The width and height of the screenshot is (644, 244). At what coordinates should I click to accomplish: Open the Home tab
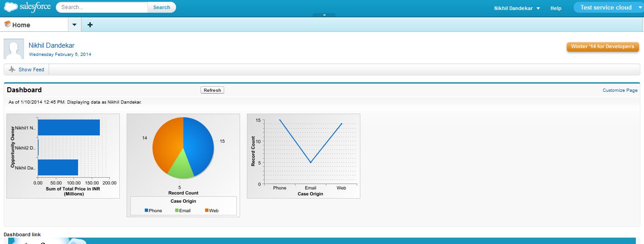(34, 25)
